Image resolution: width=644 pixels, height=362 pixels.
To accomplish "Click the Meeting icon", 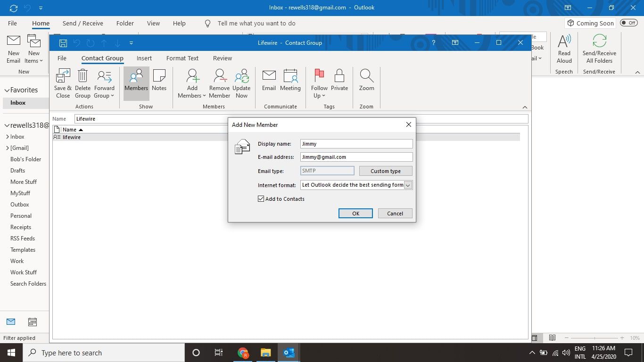I will (x=290, y=76).
